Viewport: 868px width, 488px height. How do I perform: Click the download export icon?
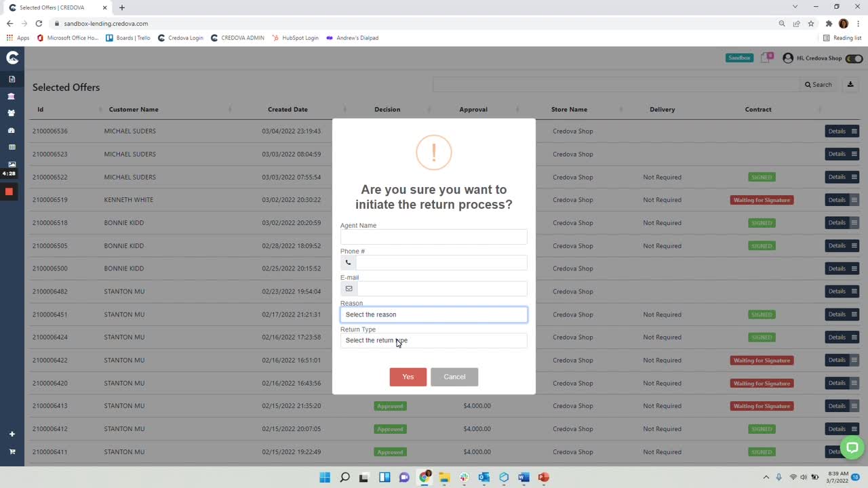click(x=850, y=85)
